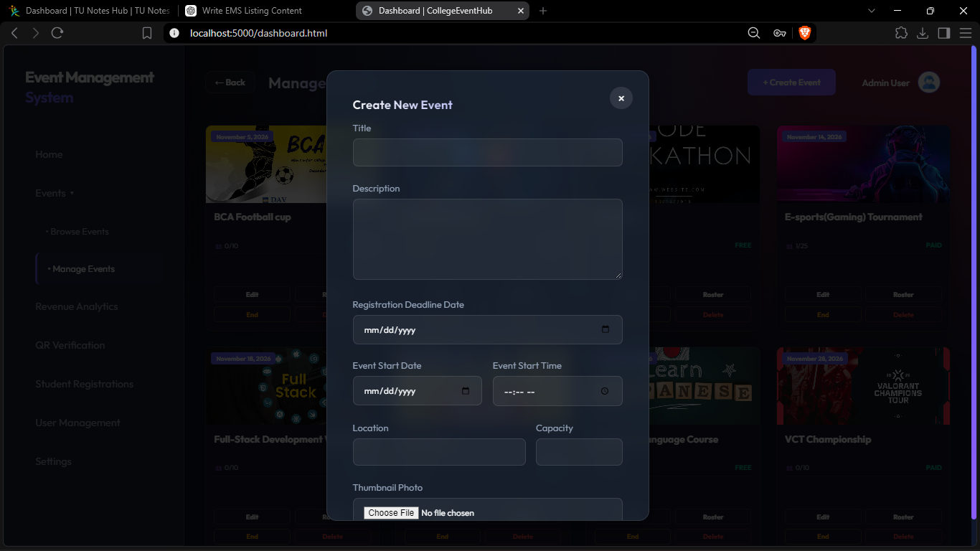Click the browser address bar URL
This screenshot has height=551, width=980.
[259, 33]
